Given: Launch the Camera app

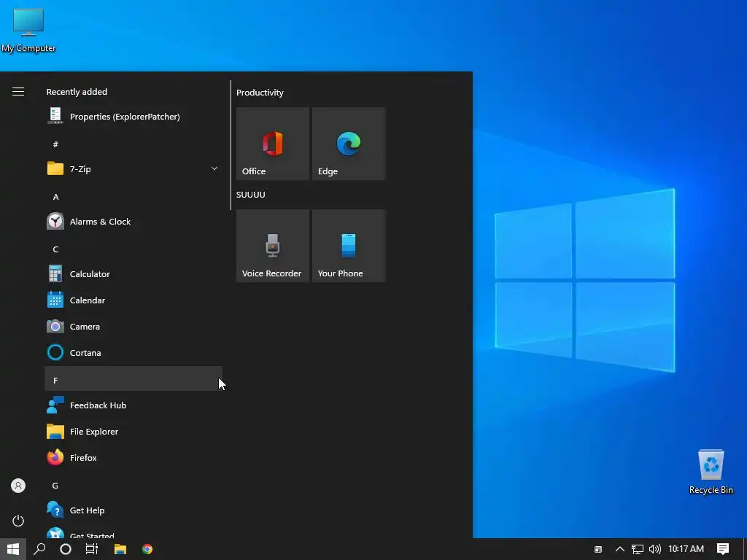Looking at the screenshot, I should (x=133, y=326).
